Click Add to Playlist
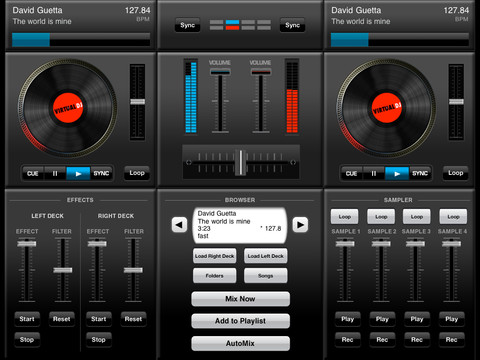480x360 pixels. click(240, 321)
